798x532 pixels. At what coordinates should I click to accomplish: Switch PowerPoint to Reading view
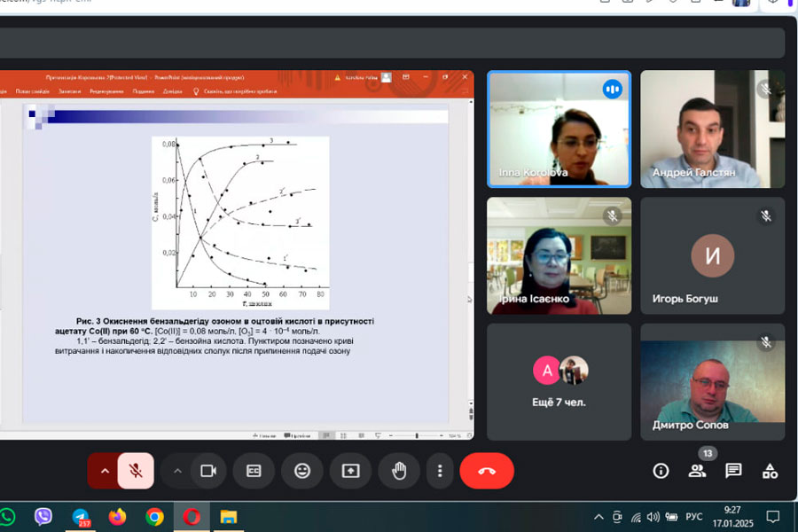(361, 435)
